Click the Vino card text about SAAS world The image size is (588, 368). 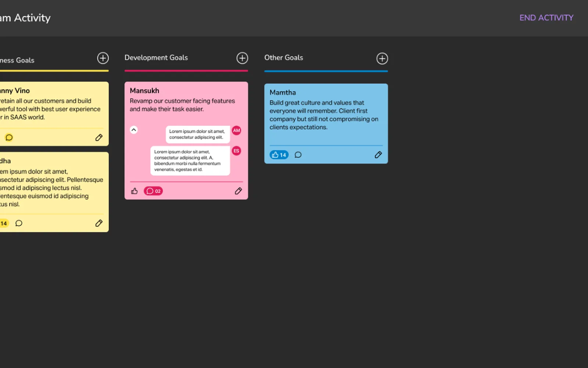[50, 109]
